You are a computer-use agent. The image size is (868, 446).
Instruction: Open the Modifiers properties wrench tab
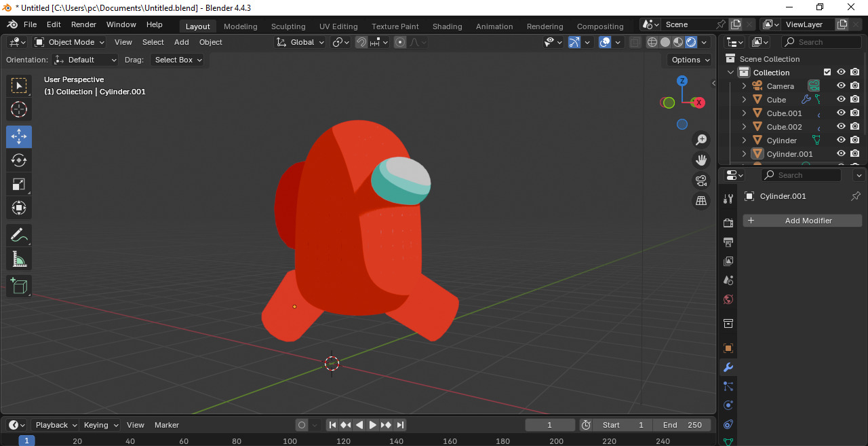coord(728,367)
